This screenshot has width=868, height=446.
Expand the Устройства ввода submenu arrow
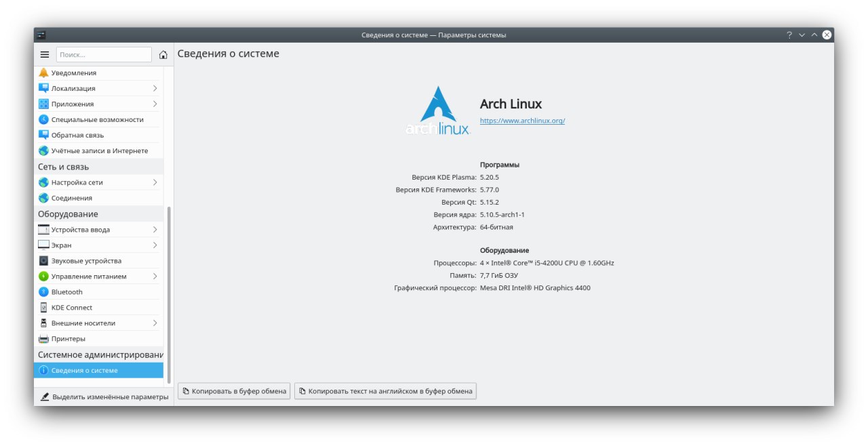click(x=155, y=229)
